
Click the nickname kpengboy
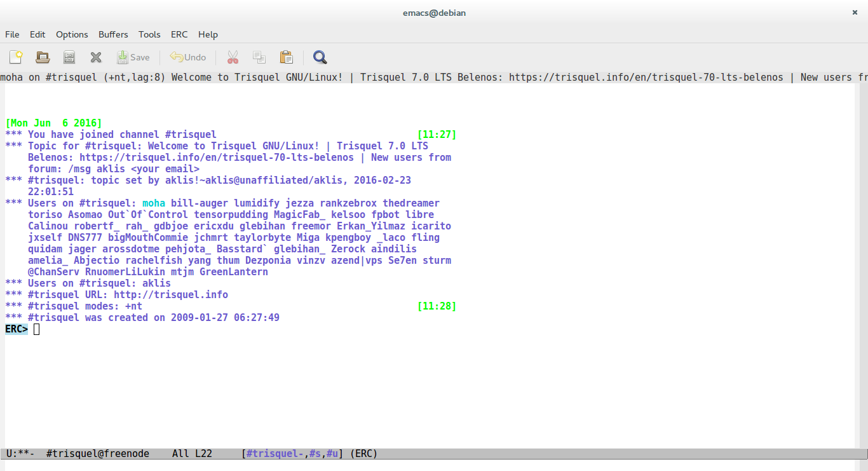pyautogui.click(x=348, y=238)
